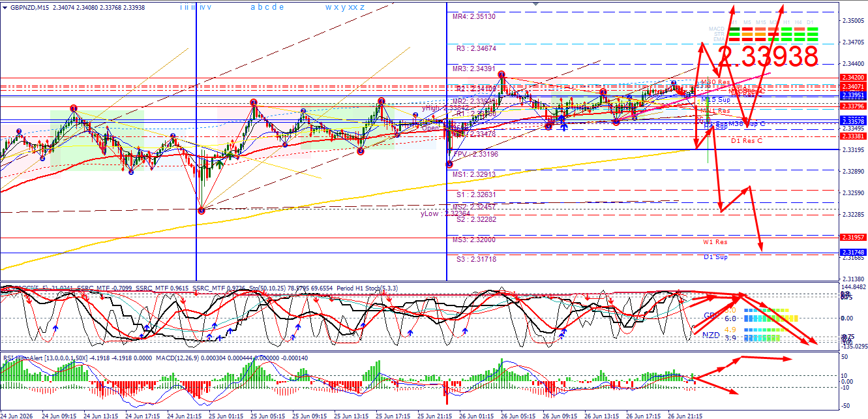Click 2.35005 on the price scale
Viewport: 868px width, 419px height.
point(853,21)
